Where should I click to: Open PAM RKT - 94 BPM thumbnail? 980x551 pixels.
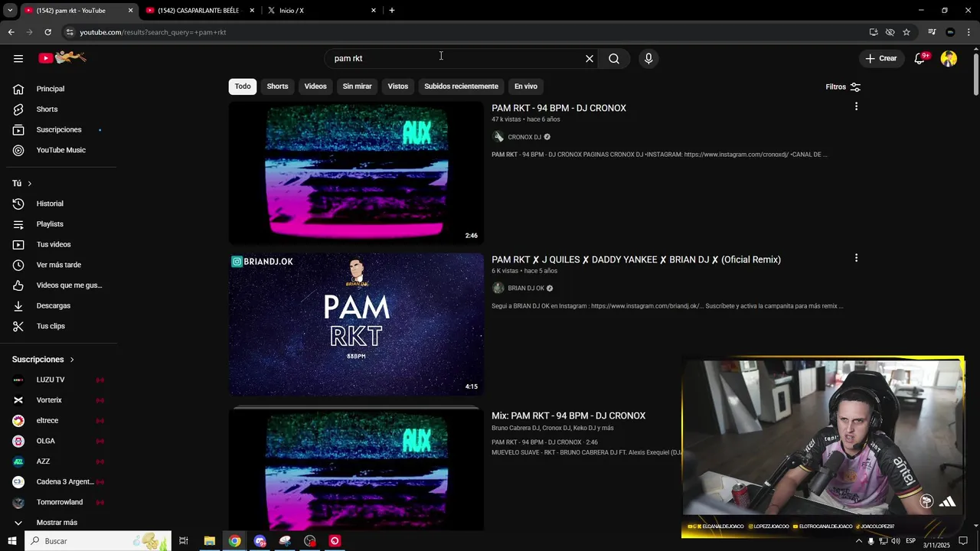356,173
